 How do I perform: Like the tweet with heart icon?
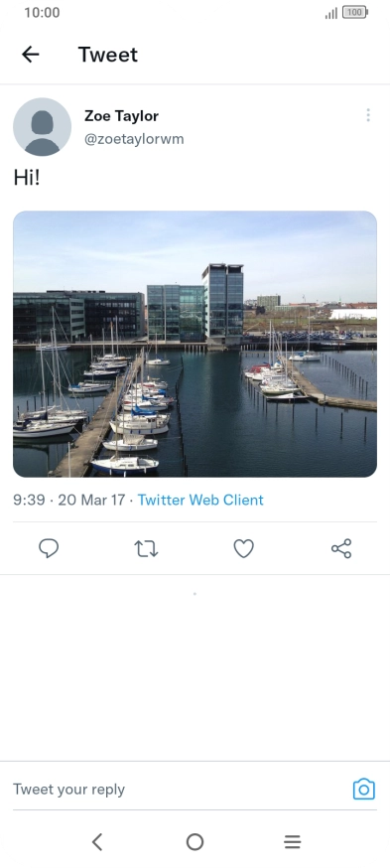[x=243, y=548]
